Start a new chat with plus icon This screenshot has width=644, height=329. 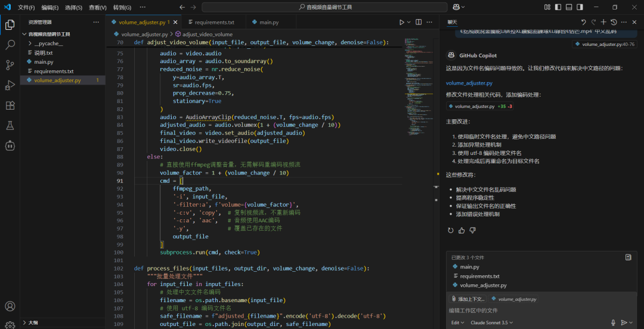(x=603, y=22)
